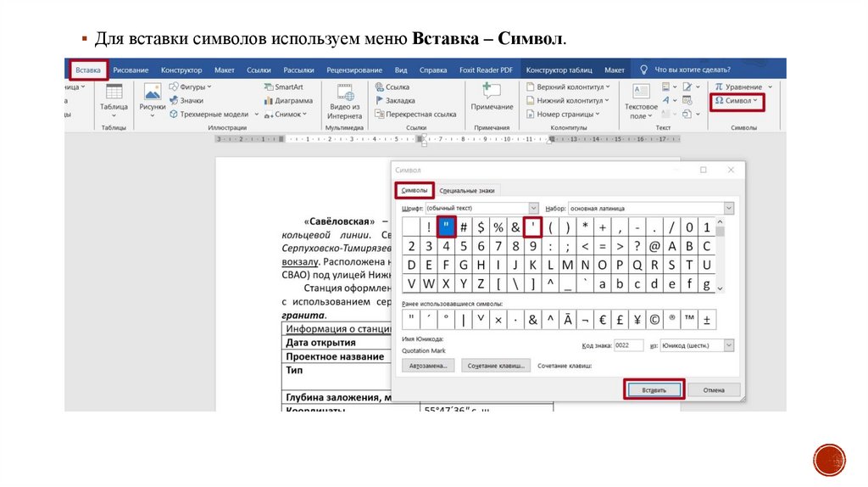Click the Диаграмма chart button
This screenshot has width=868, height=487.
pos(288,101)
